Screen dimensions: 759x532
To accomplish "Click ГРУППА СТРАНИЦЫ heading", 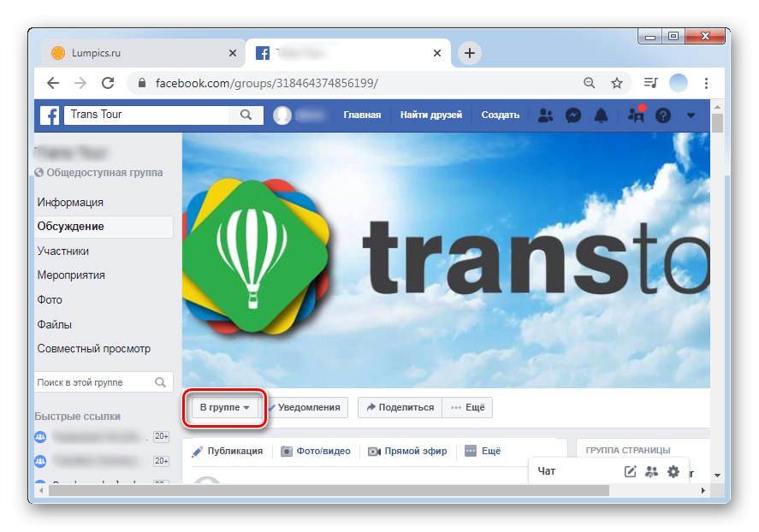I will coord(628,450).
